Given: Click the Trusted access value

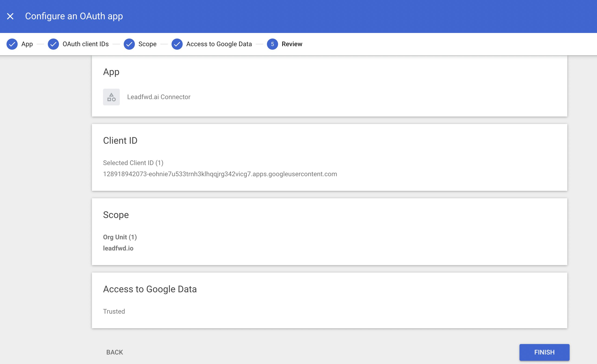Looking at the screenshot, I should pos(114,311).
